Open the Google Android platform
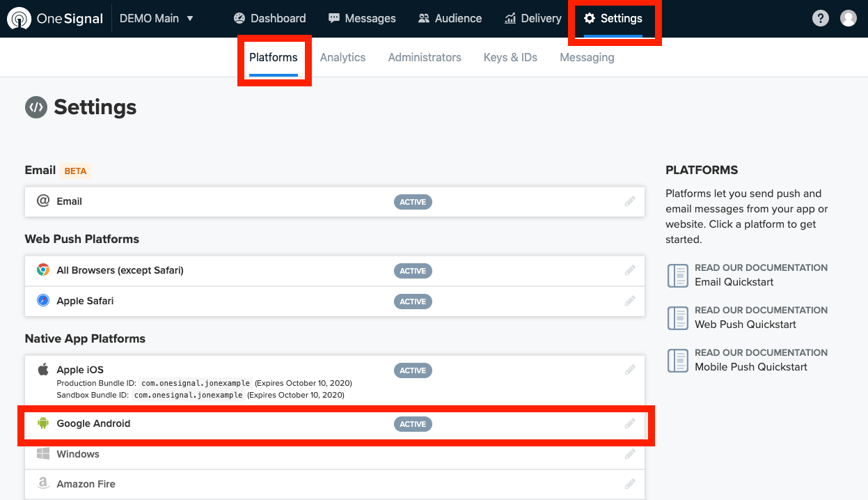The image size is (868, 500). point(335,423)
